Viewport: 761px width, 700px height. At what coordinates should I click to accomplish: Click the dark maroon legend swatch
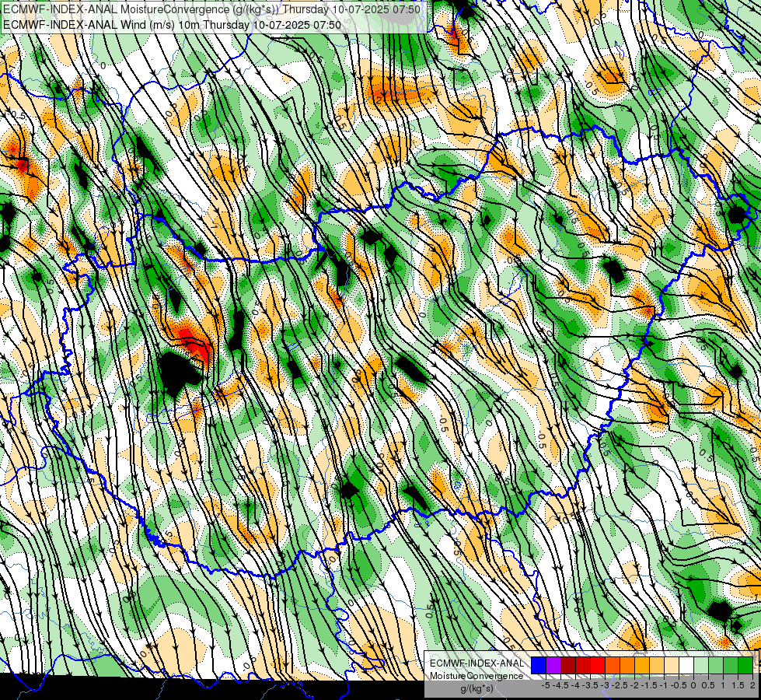pyautogui.click(x=568, y=665)
